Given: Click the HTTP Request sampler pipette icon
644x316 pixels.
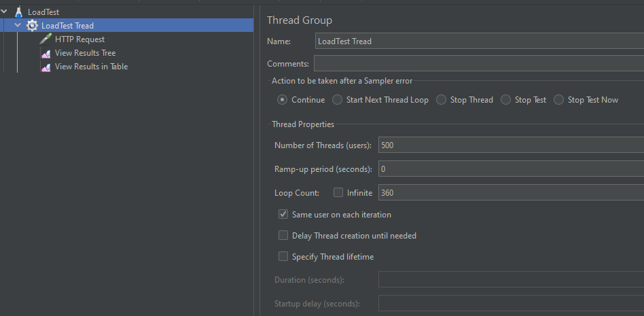Looking at the screenshot, I should tap(46, 39).
